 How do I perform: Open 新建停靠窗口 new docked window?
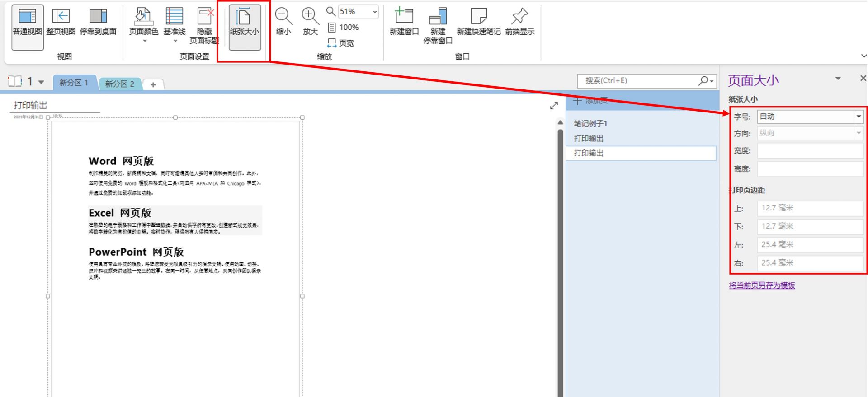pos(438,26)
